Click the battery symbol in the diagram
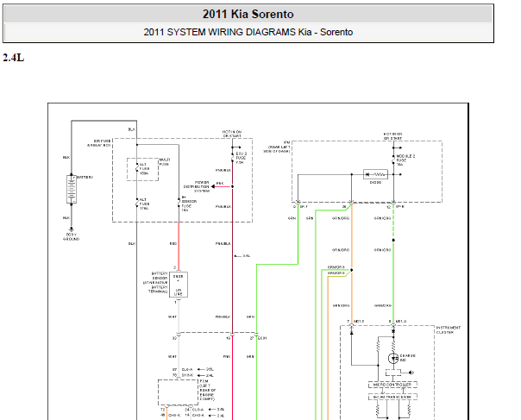Image resolution: width=521 pixels, height=420 pixels. [x=72, y=189]
